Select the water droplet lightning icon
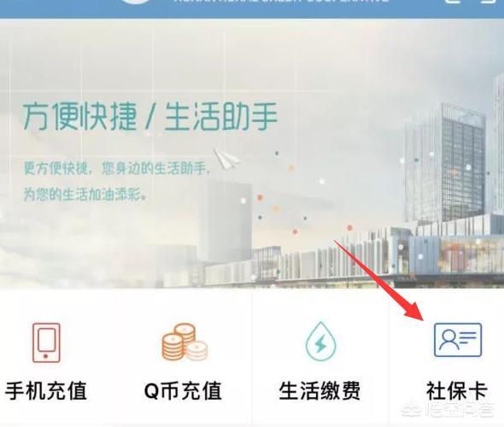The image size is (504, 427). click(x=320, y=342)
